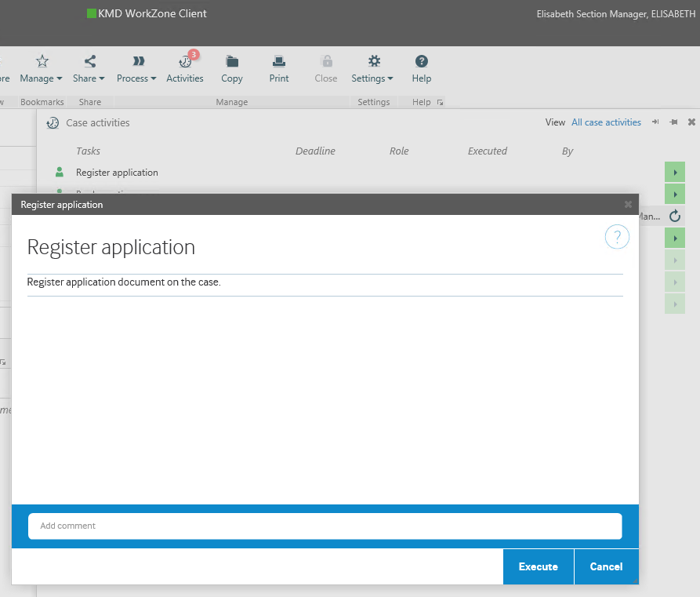Click the Add comment text field
700x597 pixels.
325,526
